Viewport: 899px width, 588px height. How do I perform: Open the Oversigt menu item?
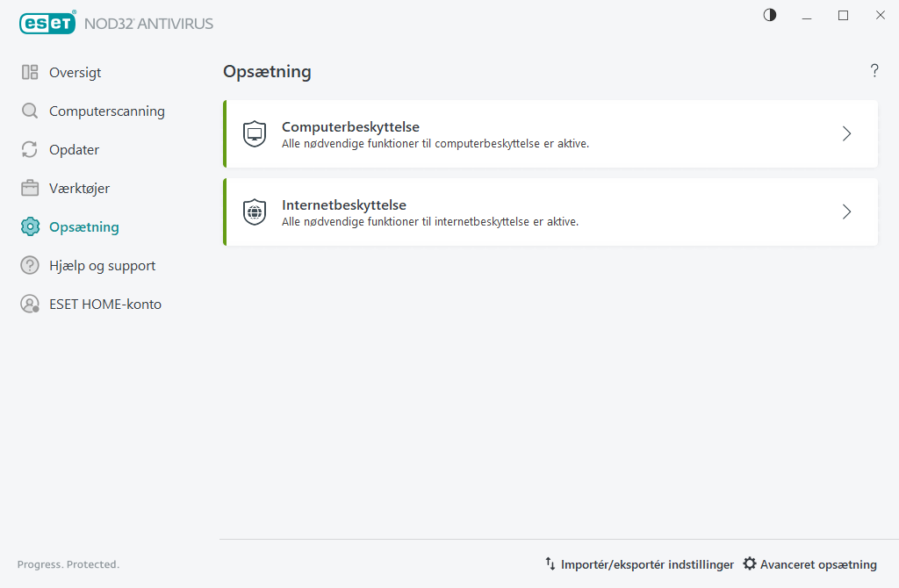(x=75, y=73)
